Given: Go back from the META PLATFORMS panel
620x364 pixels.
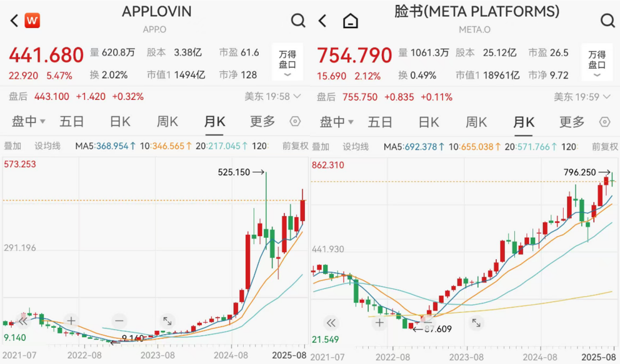Looking at the screenshot, I should 322,21.
